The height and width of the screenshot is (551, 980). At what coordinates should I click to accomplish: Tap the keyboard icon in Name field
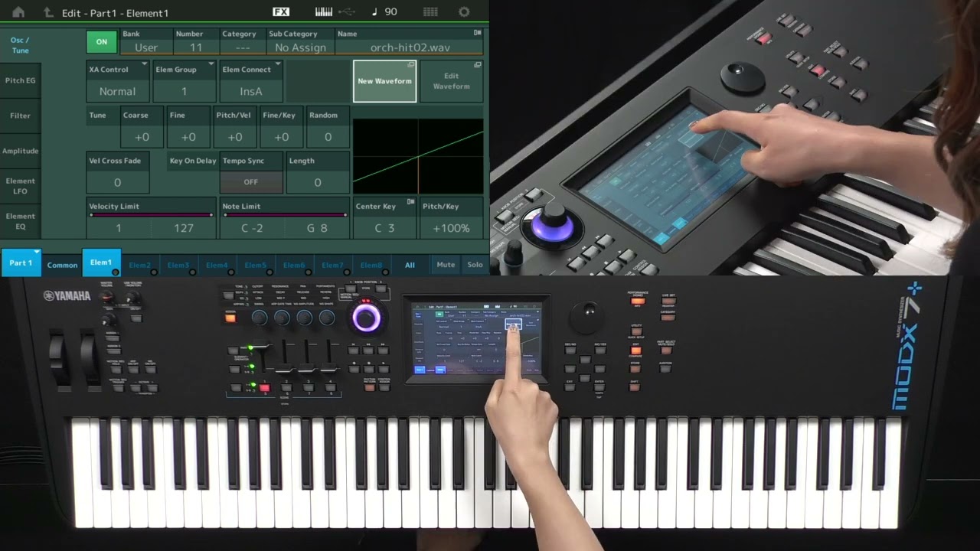coord(478,33)
